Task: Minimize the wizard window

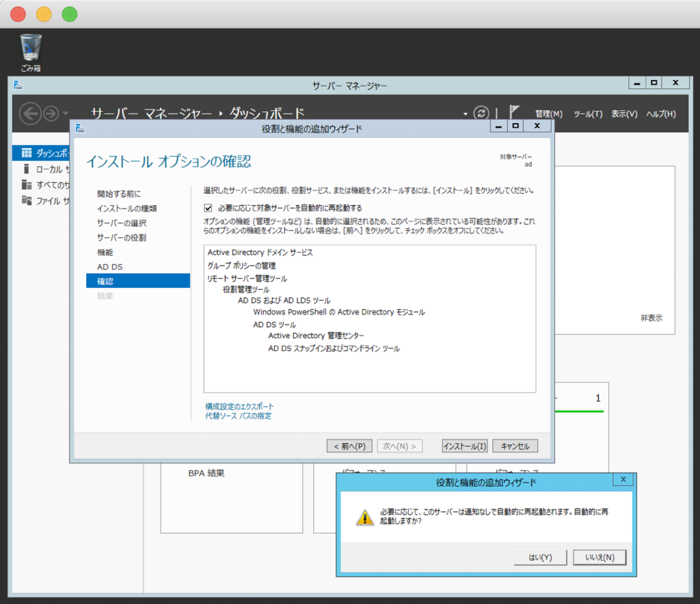Action: [498, 127]
